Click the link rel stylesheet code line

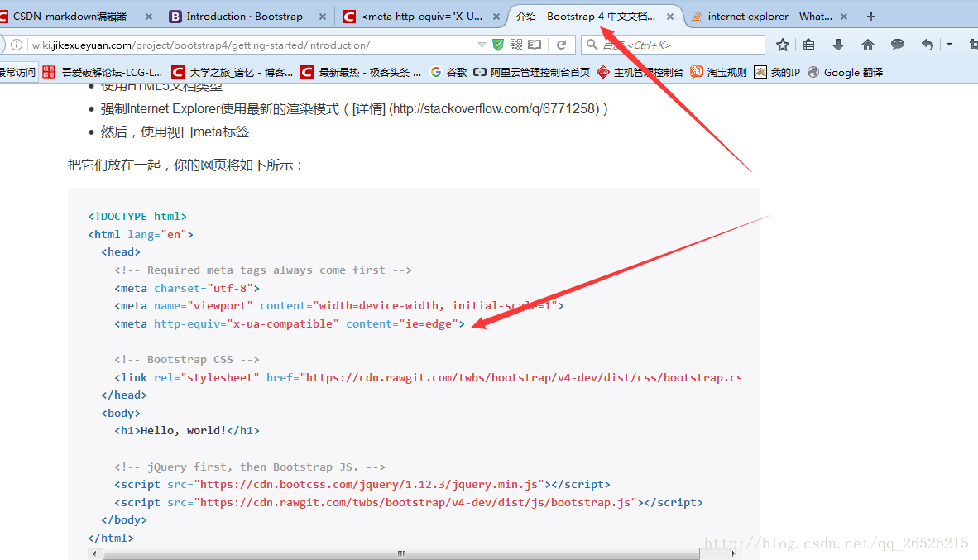[x=427, y=377]
